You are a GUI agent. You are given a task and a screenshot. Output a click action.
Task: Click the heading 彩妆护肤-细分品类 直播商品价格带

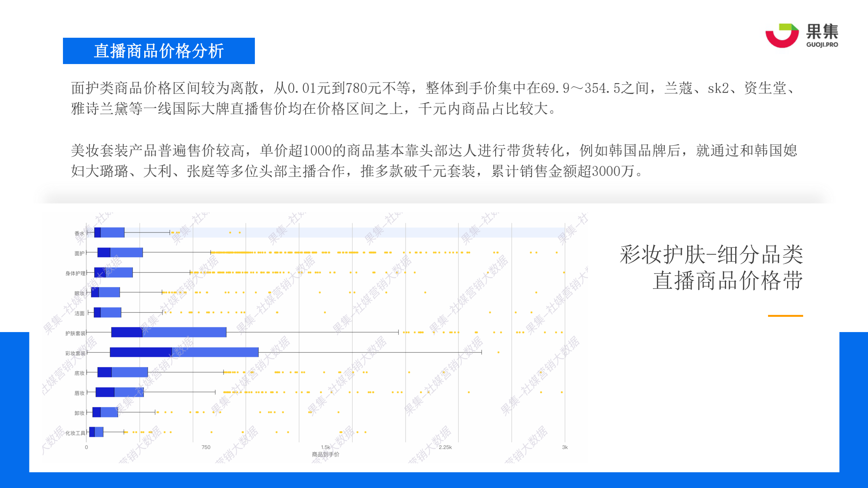coord(712,268)
